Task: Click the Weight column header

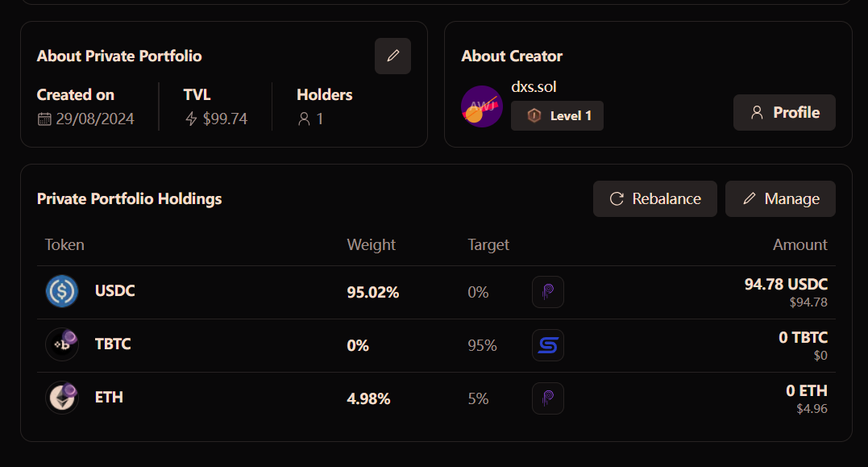Action: click(371, 245)
